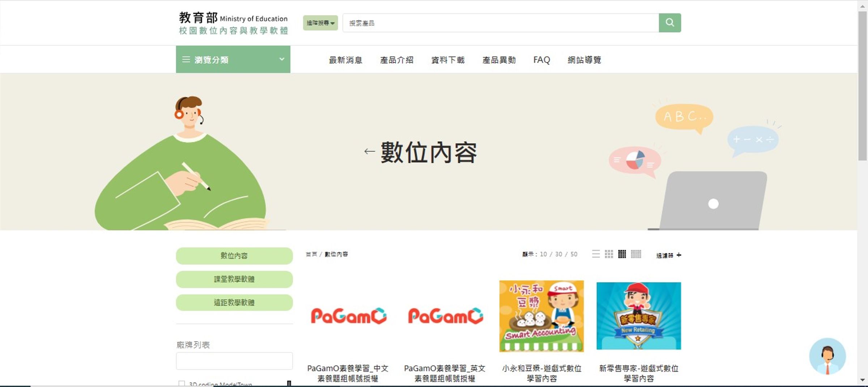This screenshot has height=387, width=868.
Task: Open 資料下載 menu item
Action: 448,60
